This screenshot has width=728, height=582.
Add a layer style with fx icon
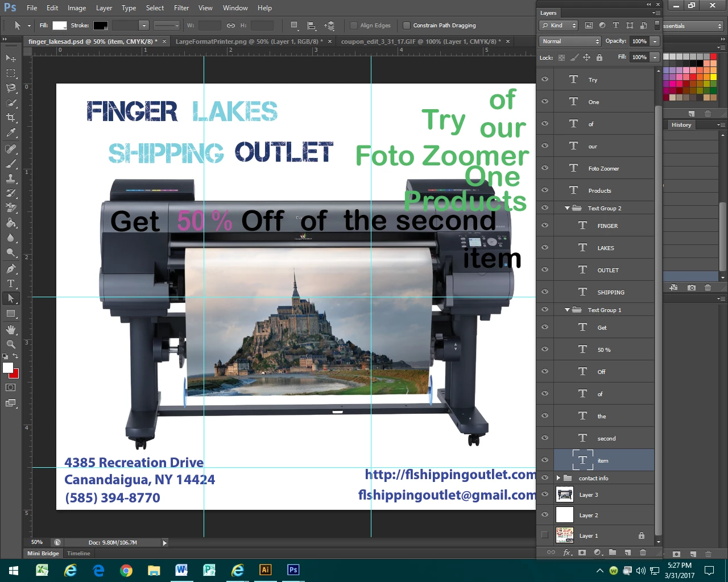tap(567, 552)
